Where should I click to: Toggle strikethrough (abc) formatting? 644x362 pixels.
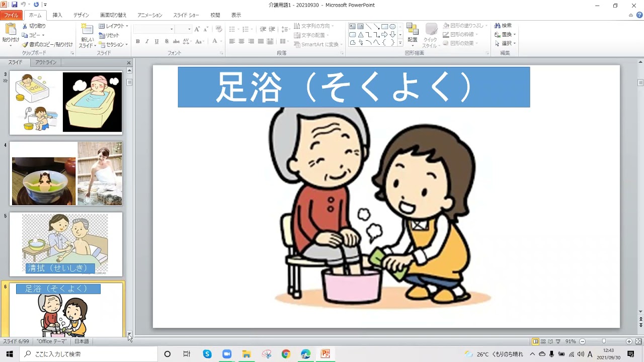point(176,41)
